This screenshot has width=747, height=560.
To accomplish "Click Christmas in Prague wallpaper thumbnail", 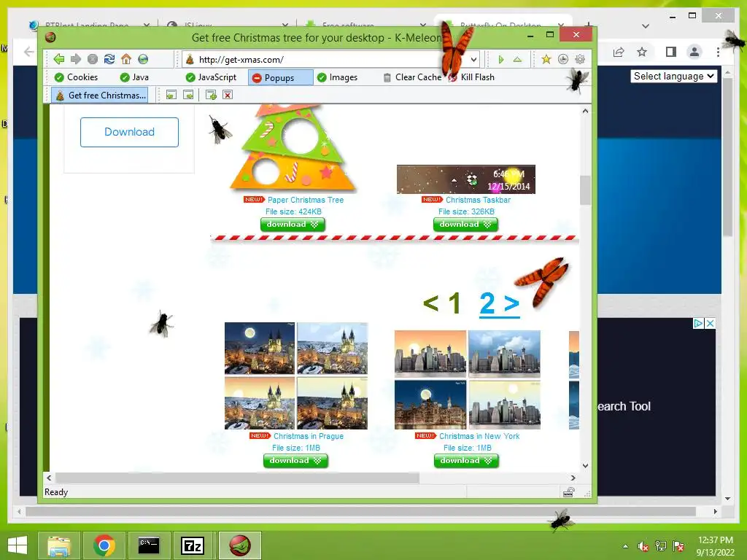I will [296, 376].
